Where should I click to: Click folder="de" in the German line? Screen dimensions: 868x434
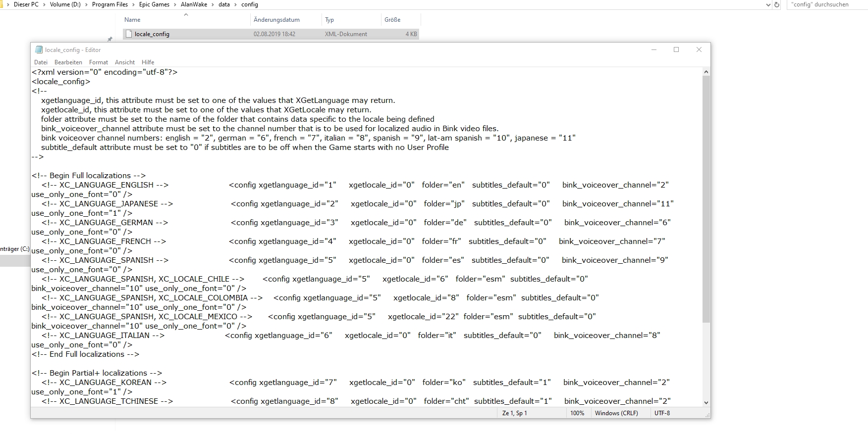coord(445,223)
